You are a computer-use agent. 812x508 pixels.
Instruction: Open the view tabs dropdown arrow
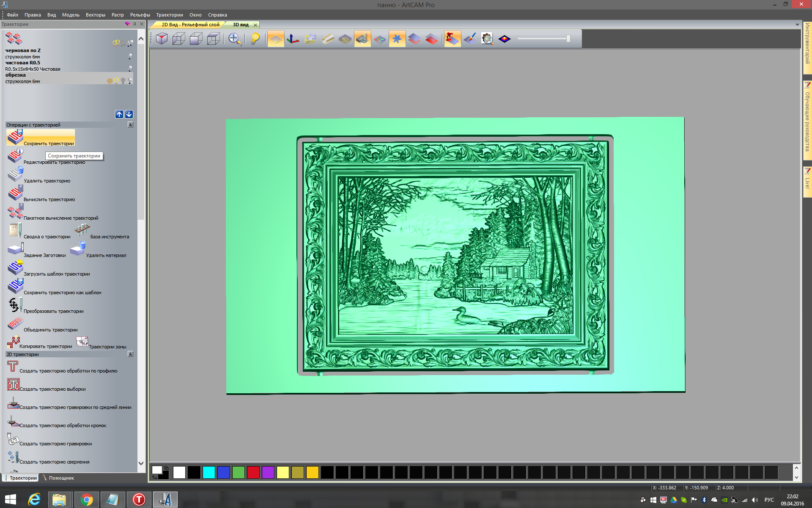pos(797,25)
